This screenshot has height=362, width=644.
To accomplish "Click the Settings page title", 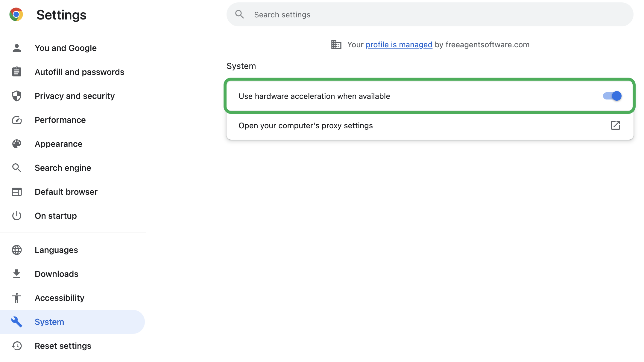I will [x=61, y=15].
